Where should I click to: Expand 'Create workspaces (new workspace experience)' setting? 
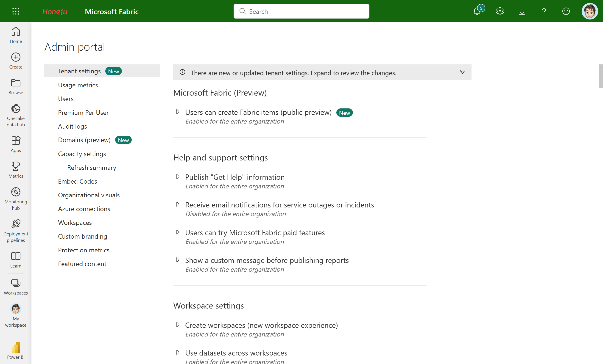pos(178,325)
